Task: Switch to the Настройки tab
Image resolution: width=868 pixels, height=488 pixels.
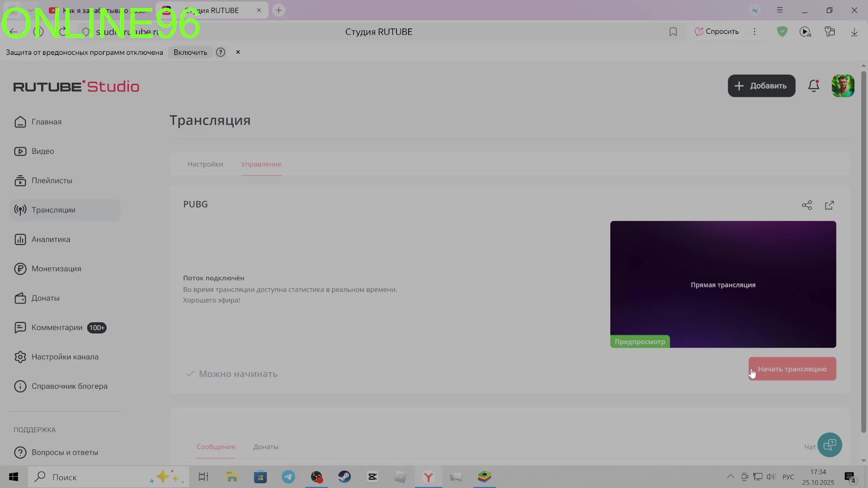Action: pyautogui.click(x=205, y=164)
